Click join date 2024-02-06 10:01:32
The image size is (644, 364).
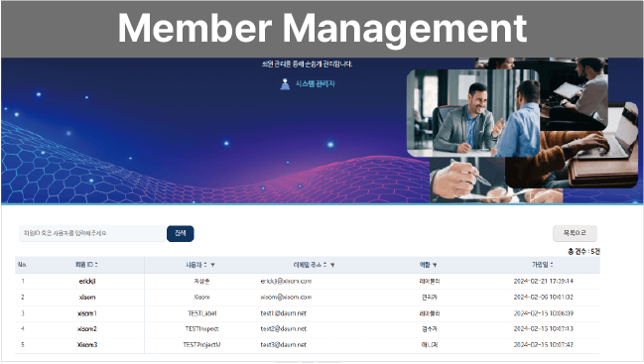point(543,297)
